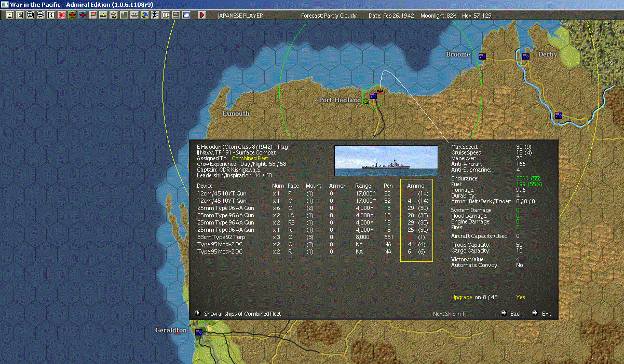
Task: Click the striped list toolbar icon
Action: 176,15
